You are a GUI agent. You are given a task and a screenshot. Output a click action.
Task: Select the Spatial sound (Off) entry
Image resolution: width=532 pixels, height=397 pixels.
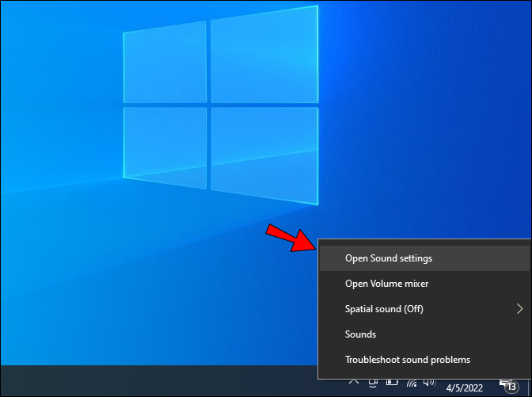click(424, 309)
